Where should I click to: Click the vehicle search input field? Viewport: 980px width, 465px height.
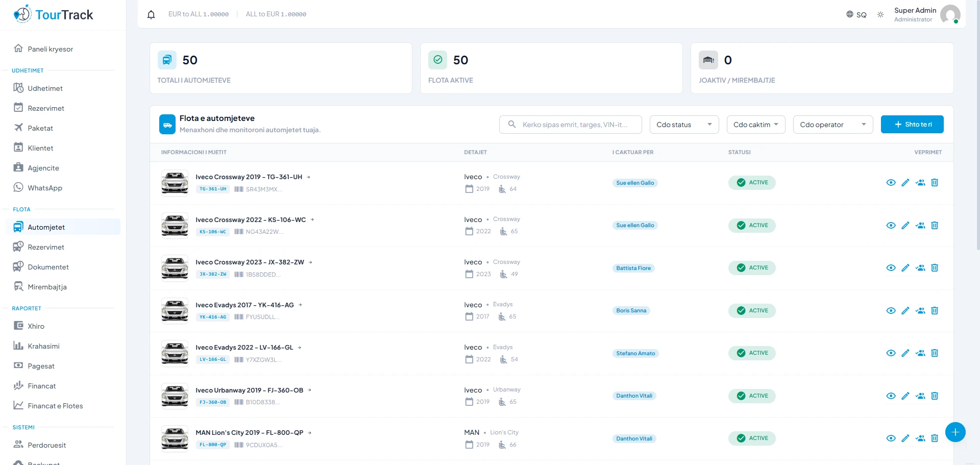[x=575, y=125]
